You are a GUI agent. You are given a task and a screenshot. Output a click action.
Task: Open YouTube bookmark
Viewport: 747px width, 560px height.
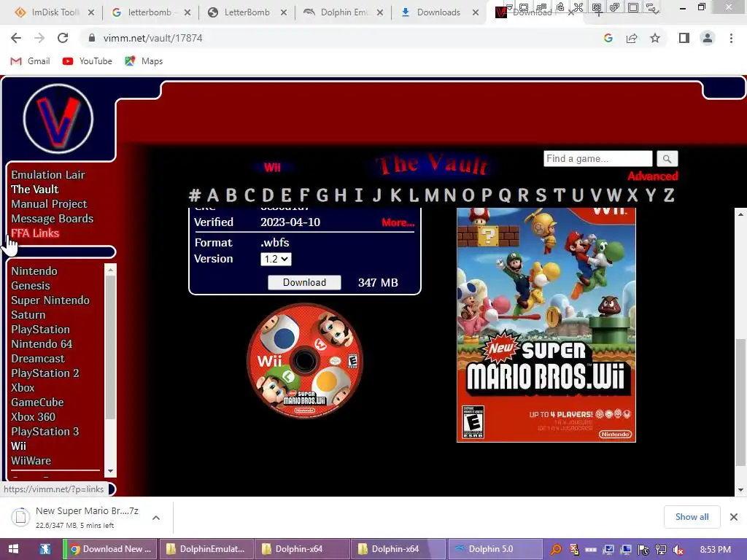tap(88, 61)
